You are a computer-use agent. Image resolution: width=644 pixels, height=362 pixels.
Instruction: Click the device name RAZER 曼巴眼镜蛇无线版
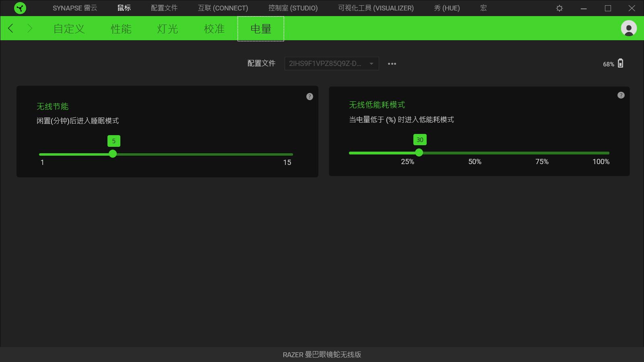tap(322, 355)
